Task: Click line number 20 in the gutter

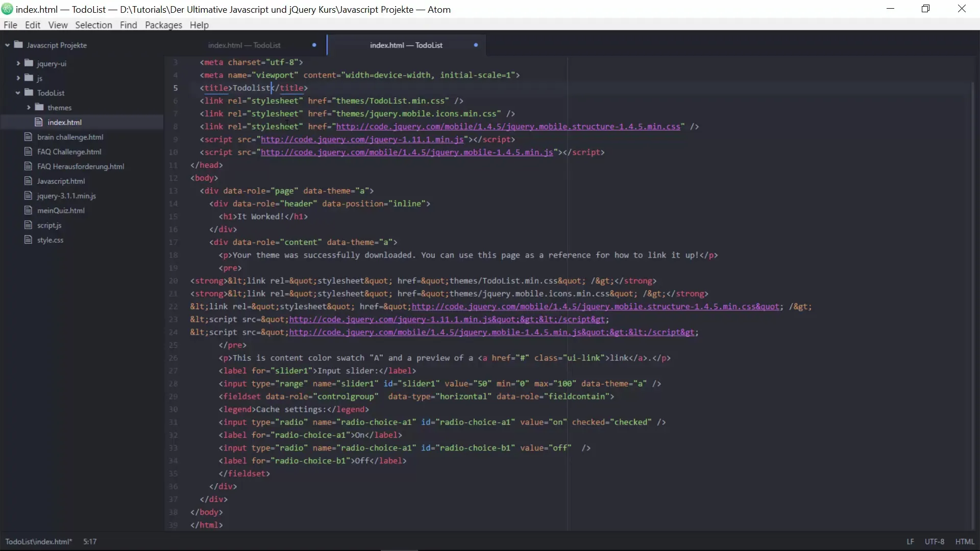Action: click(x=174, y=281)
